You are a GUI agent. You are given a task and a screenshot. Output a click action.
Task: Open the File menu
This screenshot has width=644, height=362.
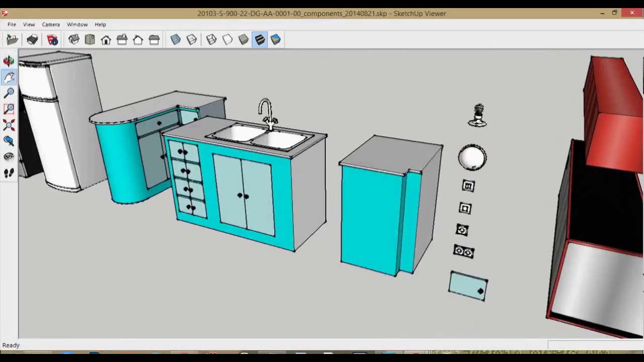[12, 24]
